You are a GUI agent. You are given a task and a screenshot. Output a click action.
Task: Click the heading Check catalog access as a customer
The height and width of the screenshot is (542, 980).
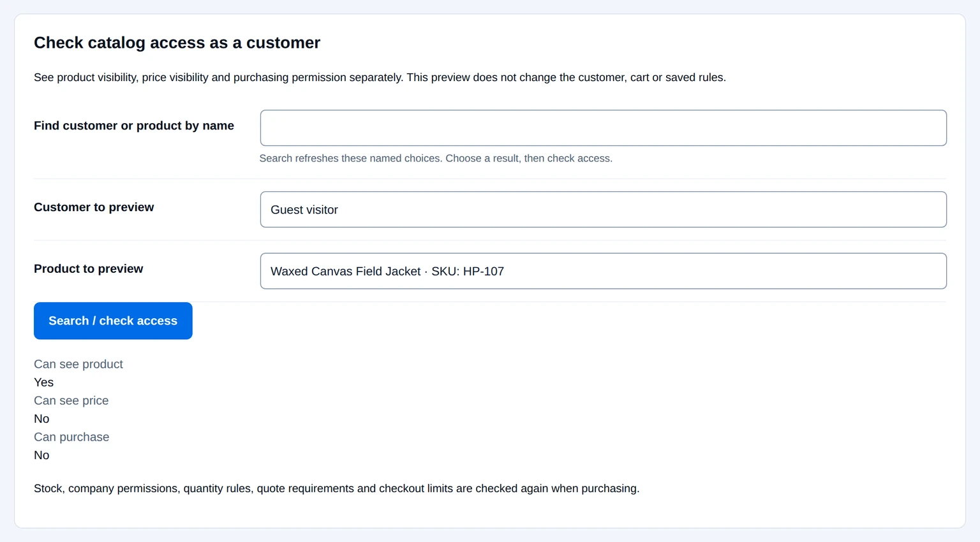[x=177, y=43]
